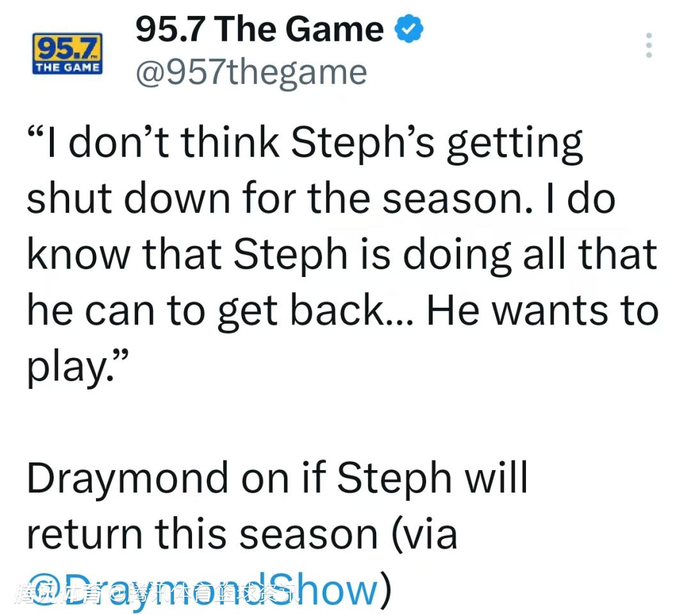691x616 pixels.
Task: Click the Tencent Sports watermark text
Action: (x=157, y=596)
